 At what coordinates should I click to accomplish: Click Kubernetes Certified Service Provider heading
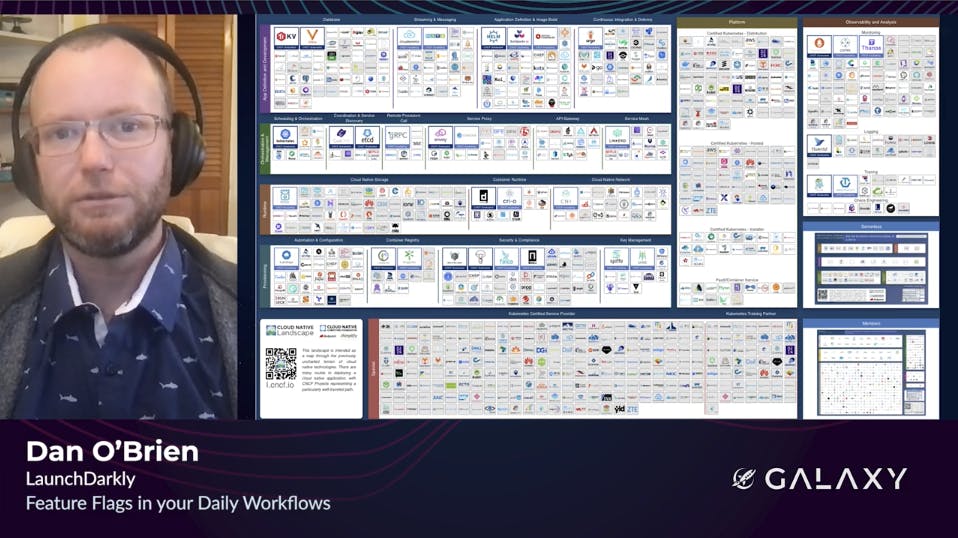[x=541, y=314]
